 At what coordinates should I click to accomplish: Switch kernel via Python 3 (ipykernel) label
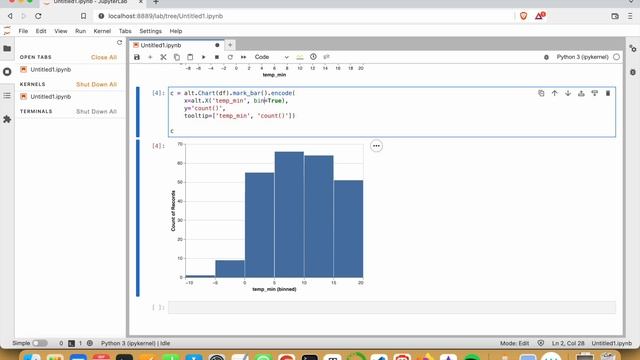[582, 57]
